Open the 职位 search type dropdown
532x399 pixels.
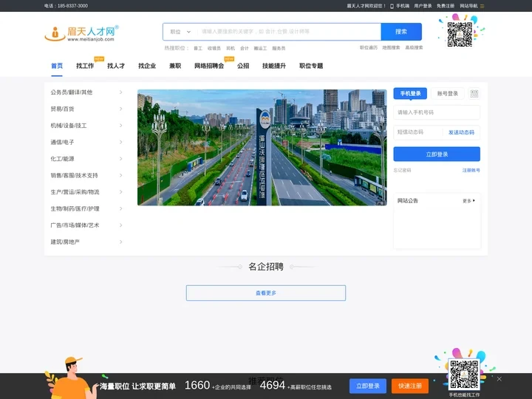[180, 32]
